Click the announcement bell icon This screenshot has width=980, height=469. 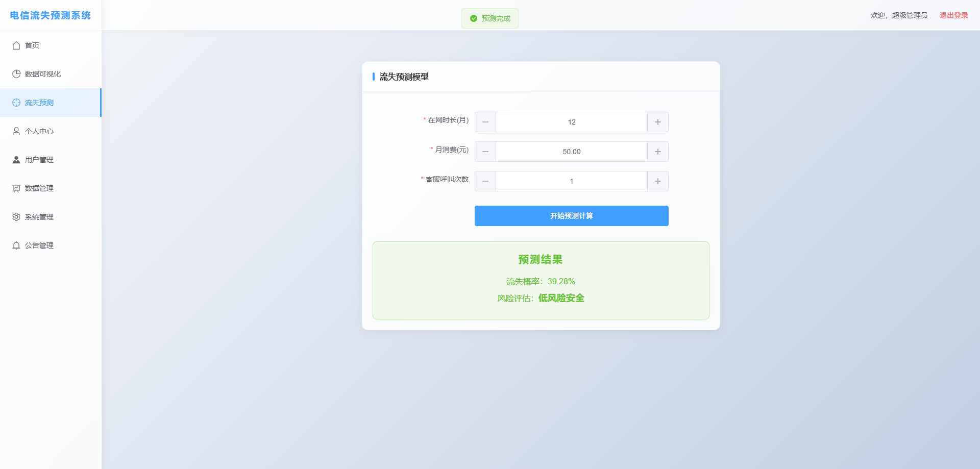tap(16, 245)
